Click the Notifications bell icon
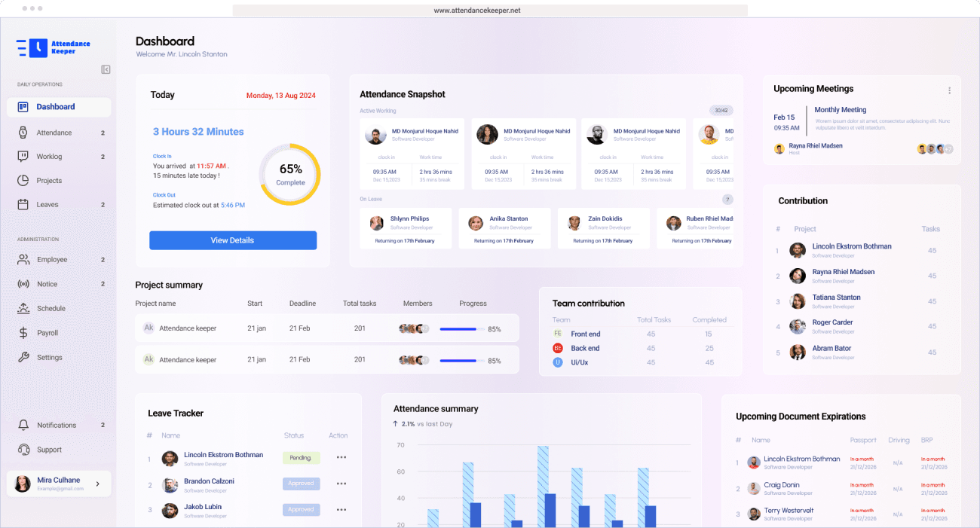The width and height of the screenshot is (980, 528). click(x=23, y=426)
